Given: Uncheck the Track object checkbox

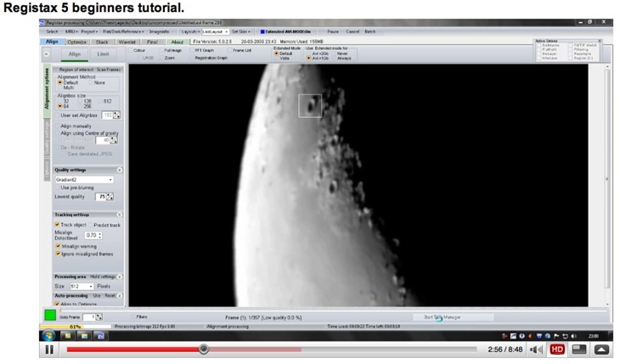Looking at the screenshot, I should click(x=57, y=225).
